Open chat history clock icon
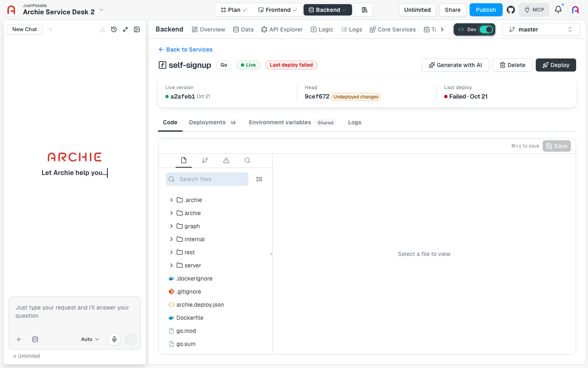 click(x=114, y=29)
